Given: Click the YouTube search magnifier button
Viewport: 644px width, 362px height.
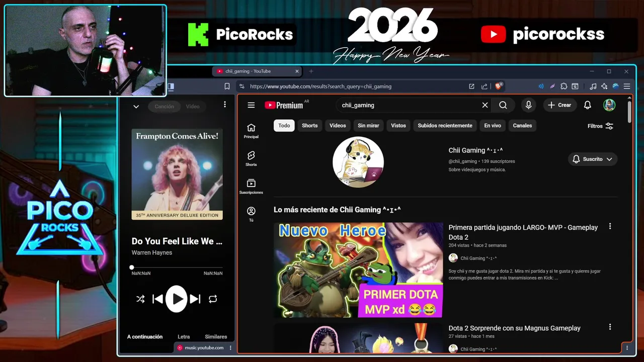Looking at the screenshot, I should click(x=503, y=105).
